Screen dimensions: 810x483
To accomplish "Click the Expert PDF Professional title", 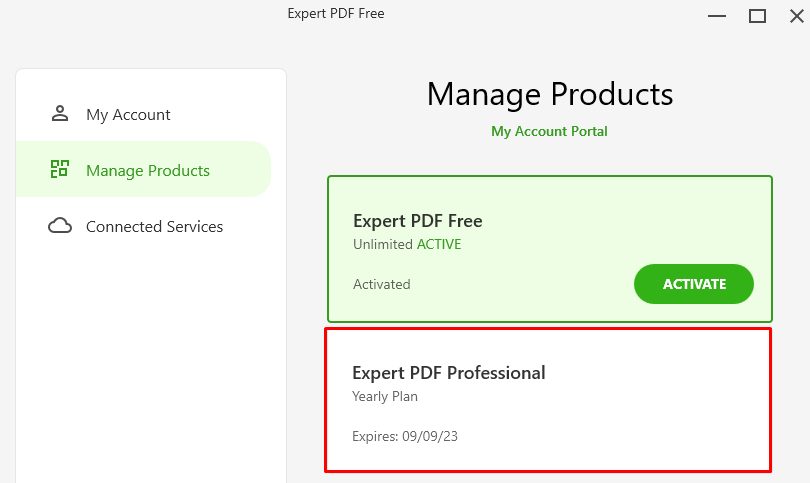I will point(448,373).
